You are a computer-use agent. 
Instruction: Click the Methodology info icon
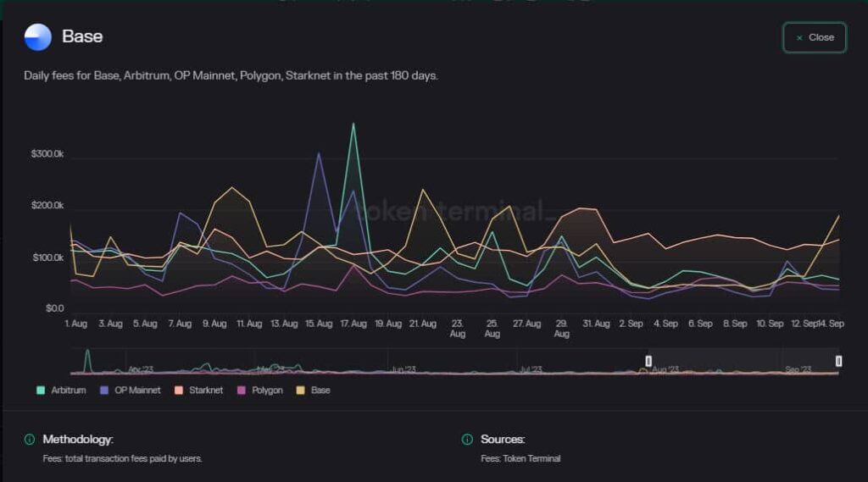click(30, 440)
